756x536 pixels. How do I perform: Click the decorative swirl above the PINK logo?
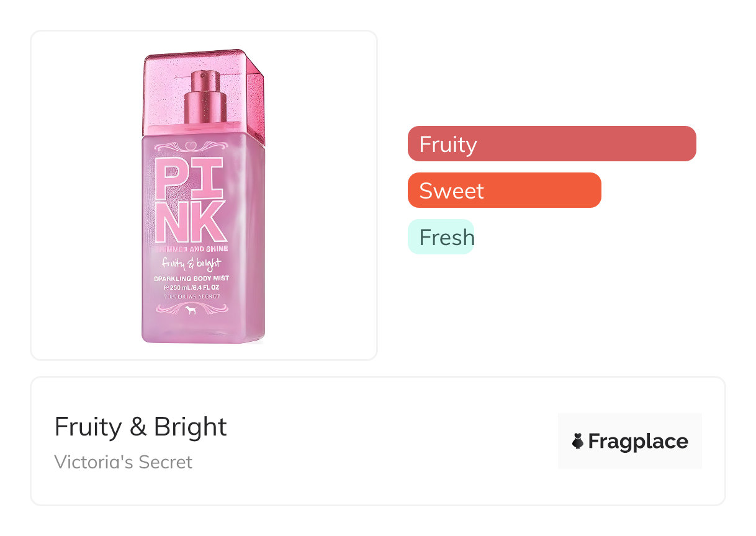coord(191,148)
